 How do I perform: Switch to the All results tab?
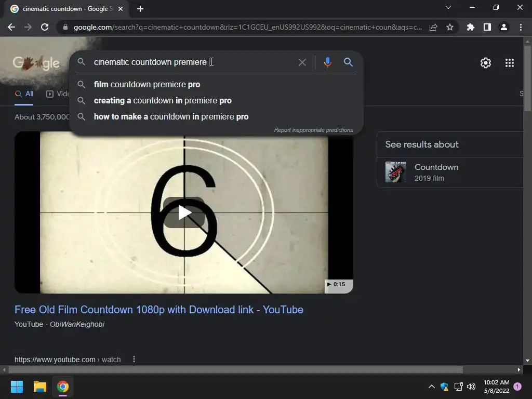[24, 94]
